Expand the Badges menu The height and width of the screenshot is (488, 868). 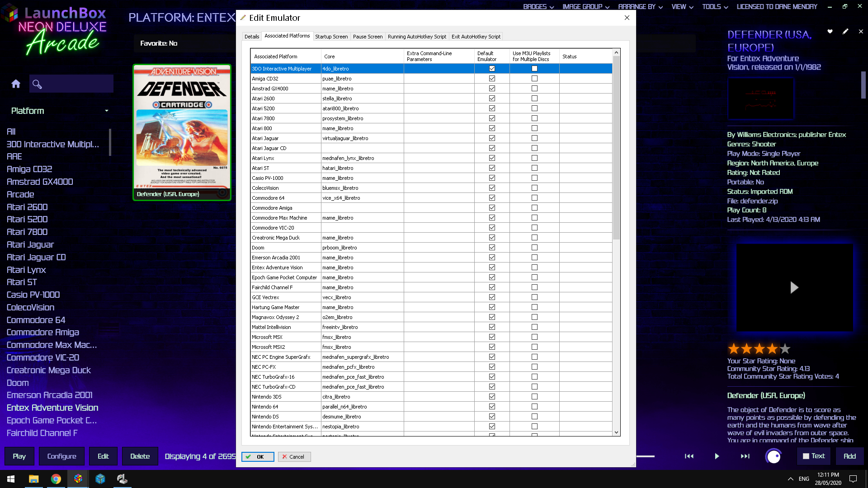tap(538, 7)
